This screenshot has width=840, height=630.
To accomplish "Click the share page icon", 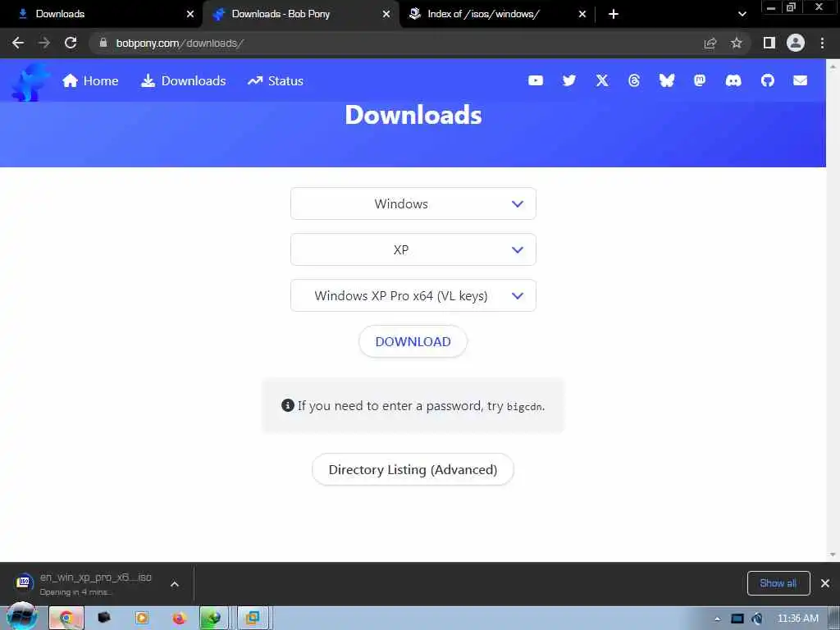I will coord(710,43).
